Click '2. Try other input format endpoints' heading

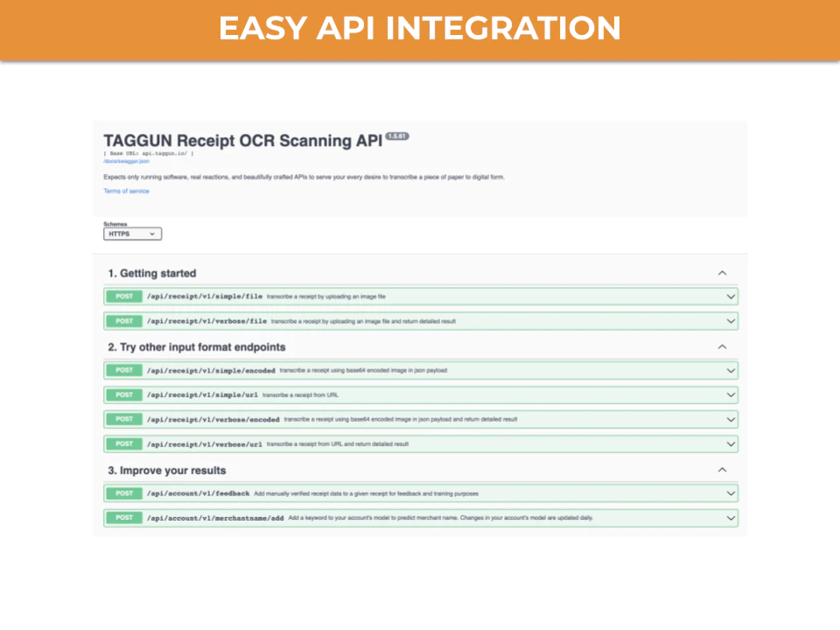click(x=197, y=347)
